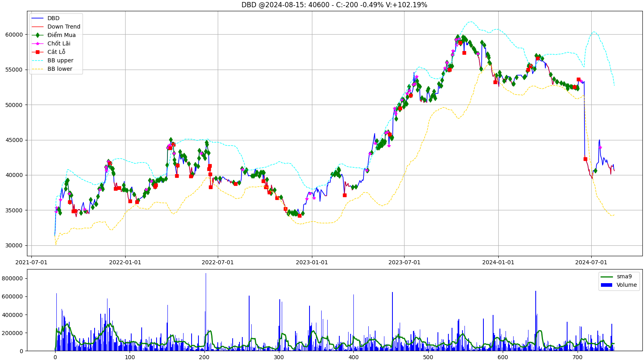Viewport: 644px width, 362px height.
Task: Click the 2023-07-01 date axis label
Action: (x=404, y=262)
